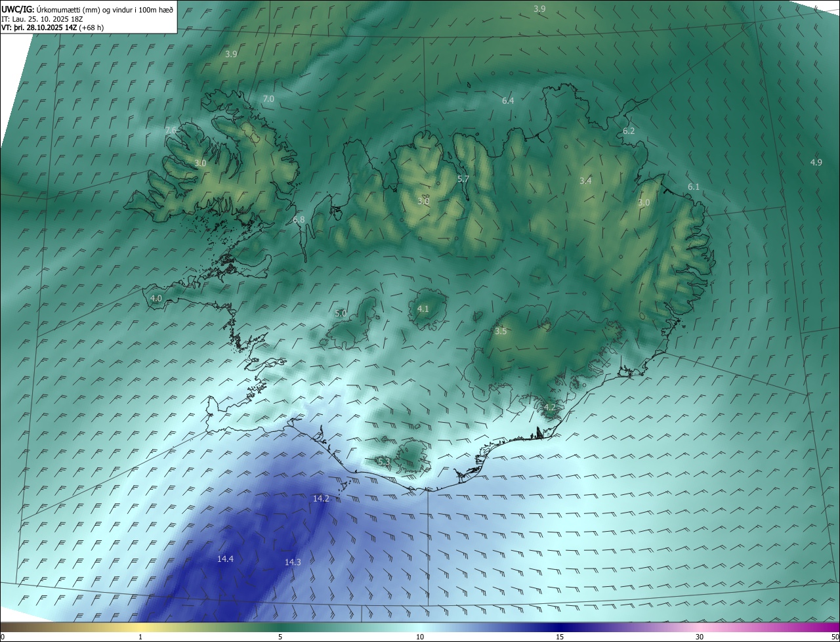Screen dimensions: 840x642
Task: Click the 14.4 value on the map
Action: click(x=225, y=559)
